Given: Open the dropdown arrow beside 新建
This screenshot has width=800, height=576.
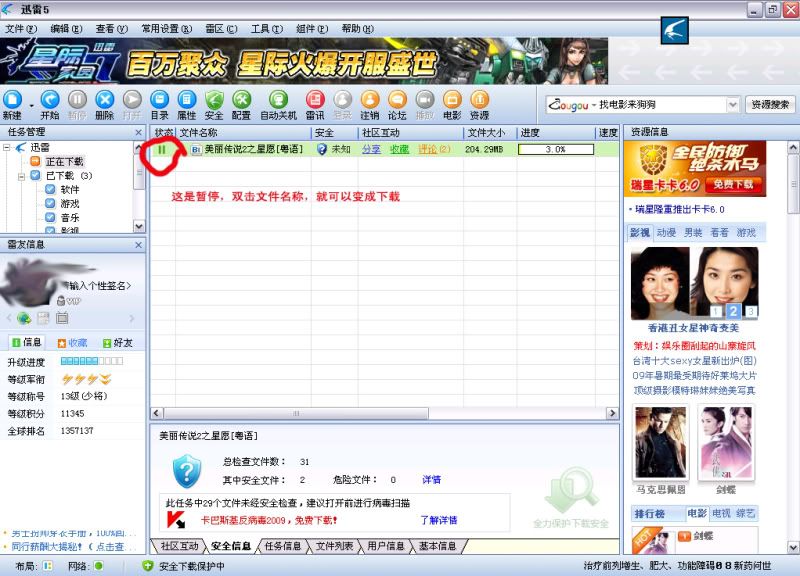Looking at the screenshot, I should click(x=31, y=105).
